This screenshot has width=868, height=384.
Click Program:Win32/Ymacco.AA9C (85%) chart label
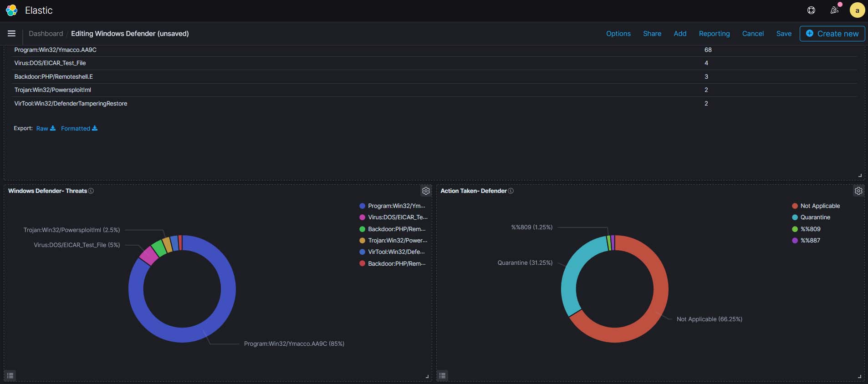pos(294,344)
